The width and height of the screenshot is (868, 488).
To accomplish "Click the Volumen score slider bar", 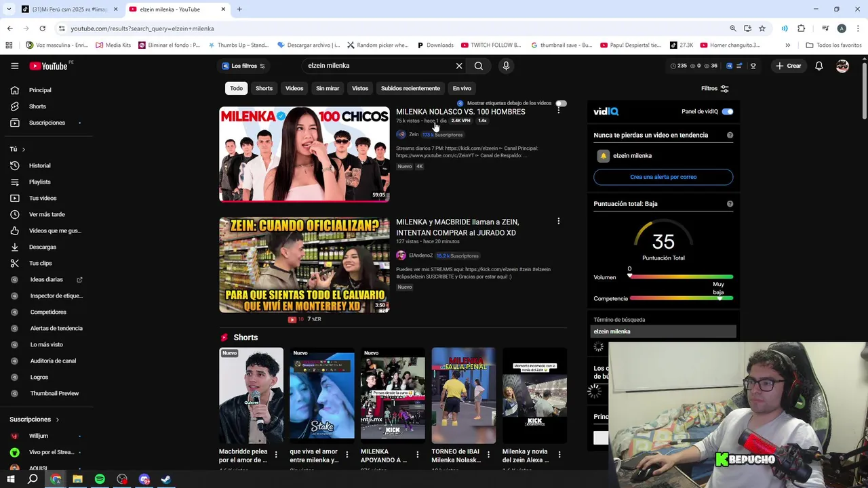I will pyautogui.click(x=681, y=277).
